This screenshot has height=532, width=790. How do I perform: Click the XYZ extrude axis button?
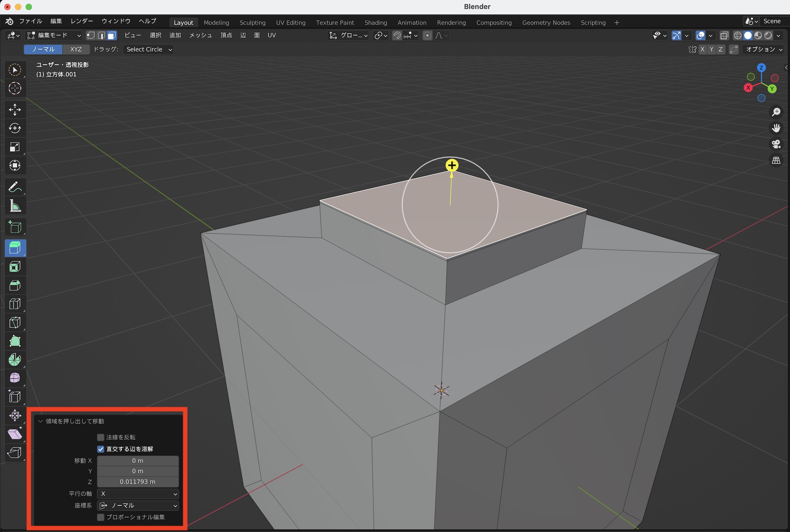tap(76, 49)
